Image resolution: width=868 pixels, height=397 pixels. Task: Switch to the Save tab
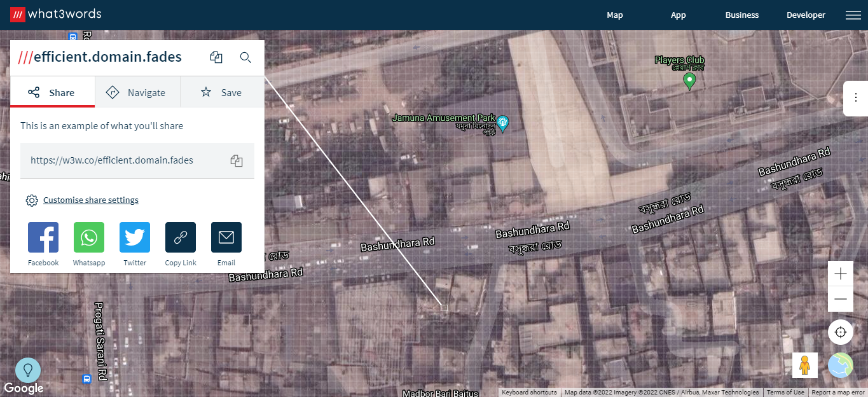point(222,92)
